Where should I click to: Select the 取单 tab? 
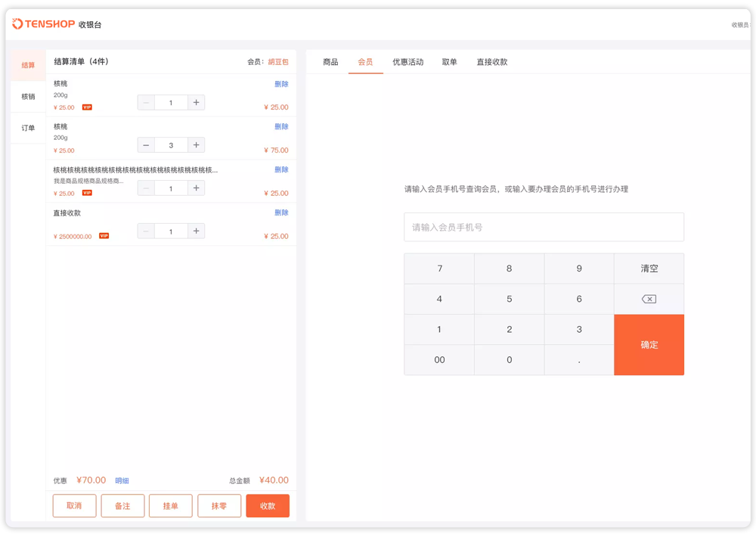click(x=450, y=62)
